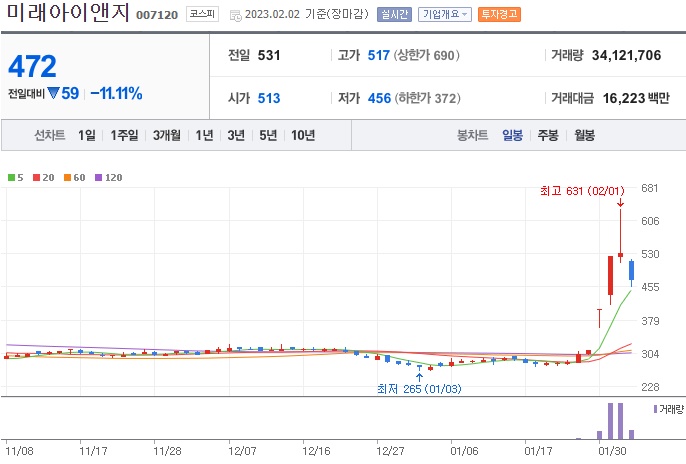Click upper limit text 상한가 690
The image size is (686, 464).
(427, 56)
